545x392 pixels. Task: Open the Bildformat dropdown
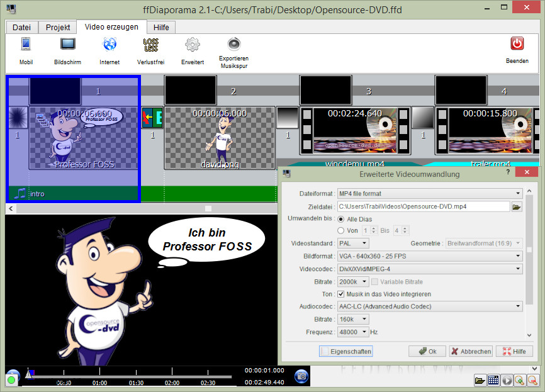[430, 256]
